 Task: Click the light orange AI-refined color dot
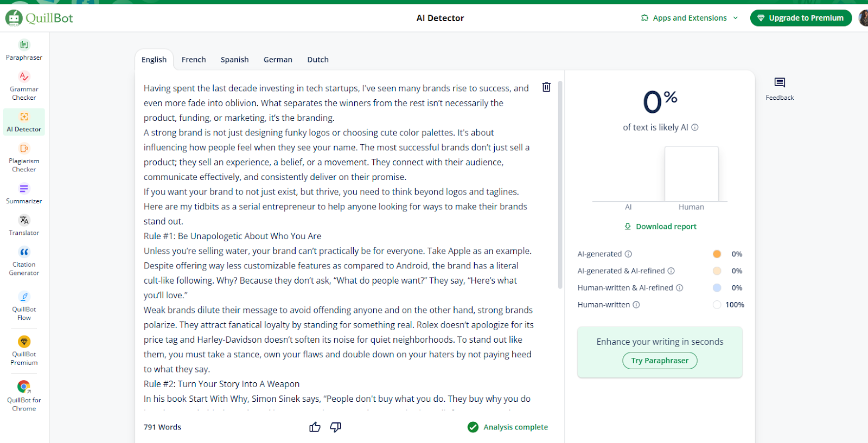click(x=717, y=271)
